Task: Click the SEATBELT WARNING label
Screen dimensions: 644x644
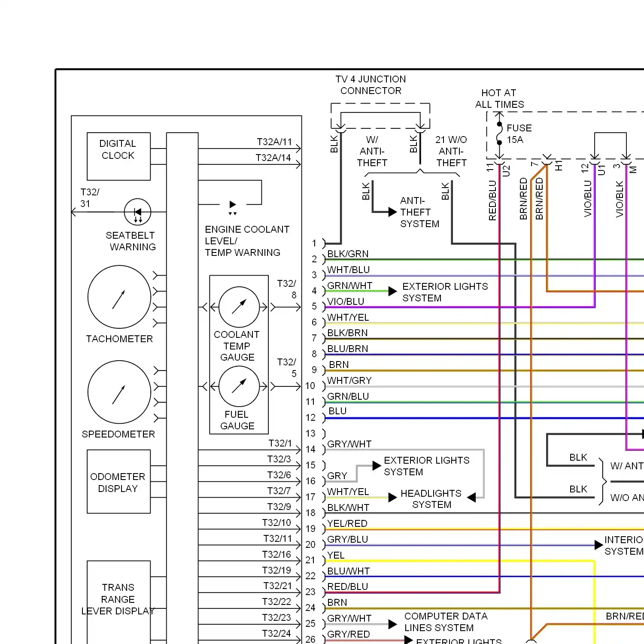Action: click(x=131, y=241)
